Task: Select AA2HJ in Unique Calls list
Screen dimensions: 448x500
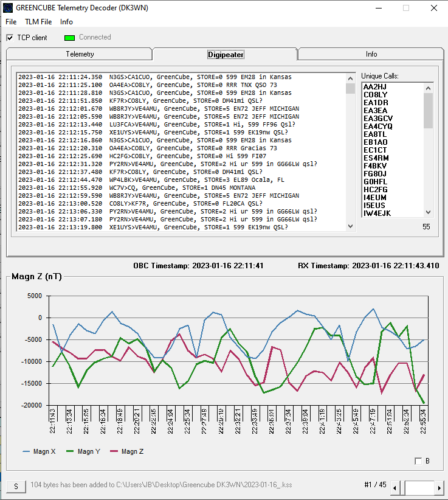Action: [374, 87]
